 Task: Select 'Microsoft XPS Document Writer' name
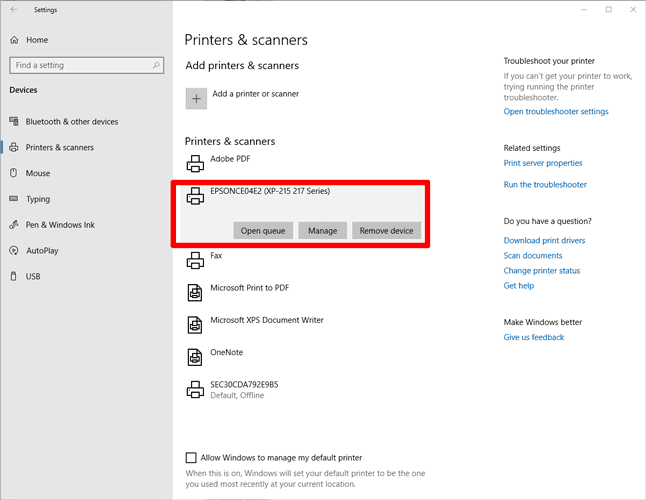[x=267, y=320]
